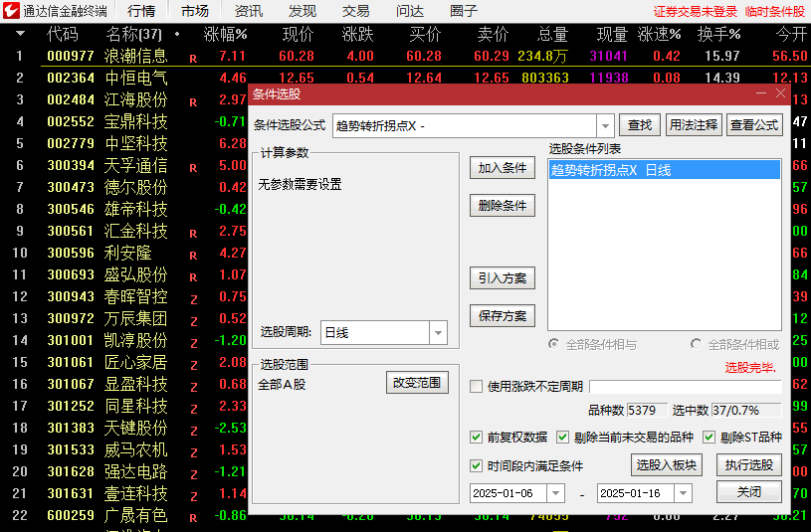This screenshot has height=532, width=811.
Task: Select stock row 000977 浪潮信息
Action: pos(406,56)
